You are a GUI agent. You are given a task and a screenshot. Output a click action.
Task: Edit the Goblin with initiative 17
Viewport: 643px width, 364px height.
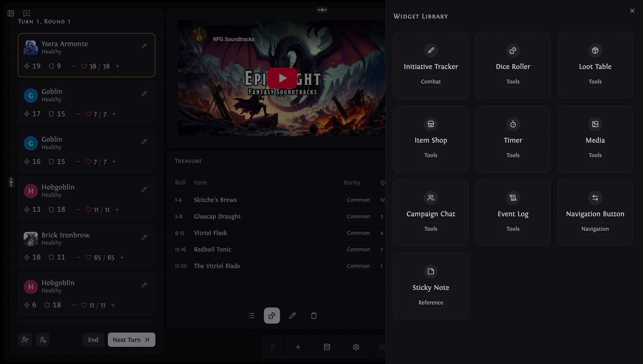pyautogui.click(x=144, y=94)
